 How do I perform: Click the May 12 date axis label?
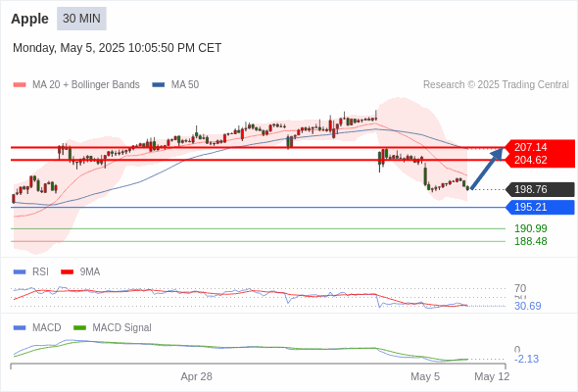click(x=492, y=376)
